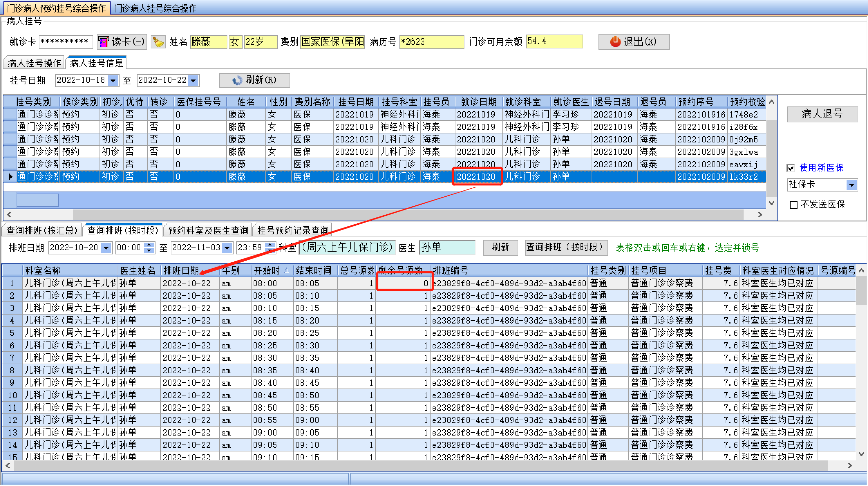Viewport: 868px width, 486px height.
Task: Click the 刷新(R) refresh button with the circular arrow
Action: [254, 80]
